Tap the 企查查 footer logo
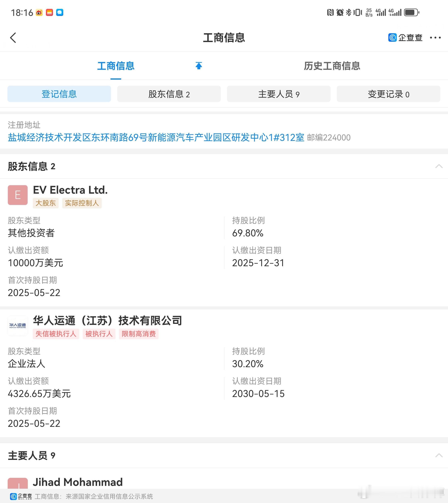 point(21,496)
